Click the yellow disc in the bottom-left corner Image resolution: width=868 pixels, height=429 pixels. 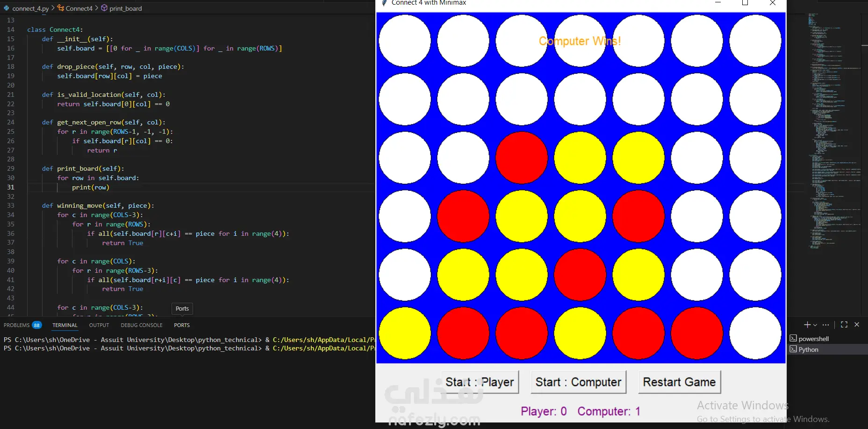coord(405,333)
